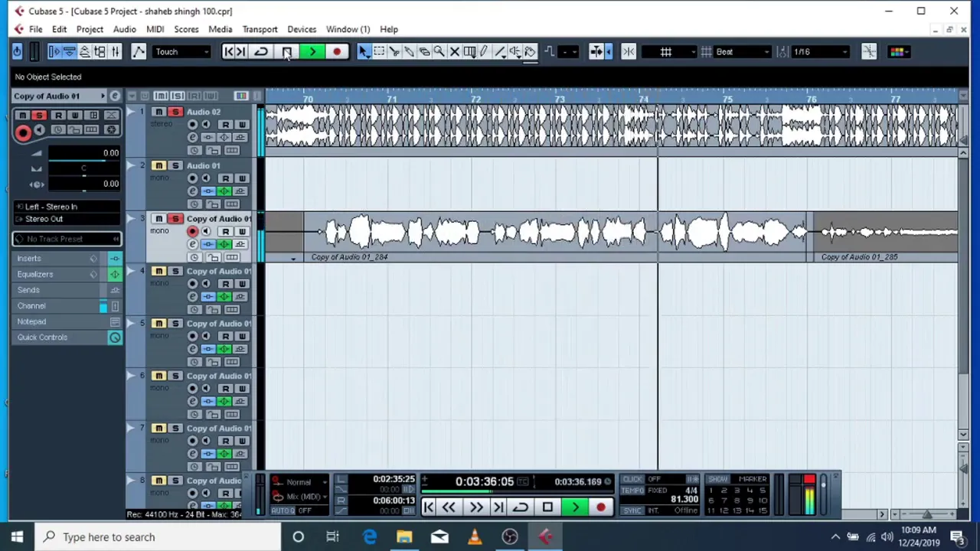Select the Draw pencil tool
This screenshot has width=980, height=551.
(x=484, y=51)
